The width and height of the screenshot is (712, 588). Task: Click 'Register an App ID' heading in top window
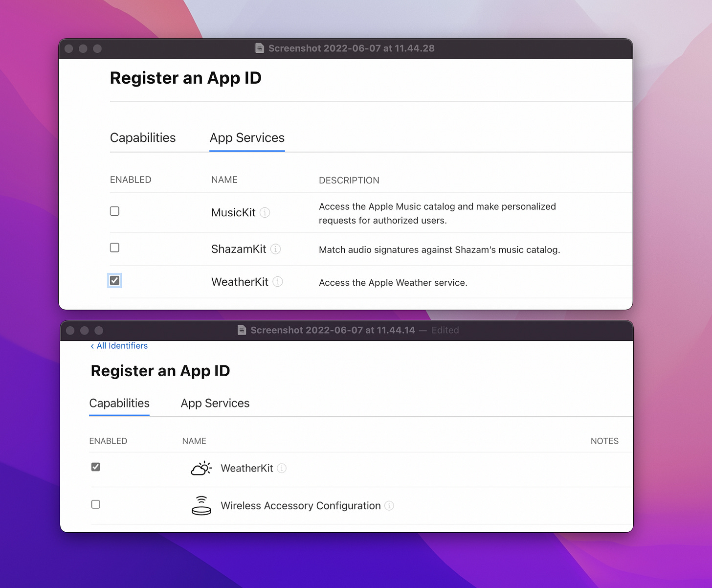pyautogui.click(x=186, y=78)
